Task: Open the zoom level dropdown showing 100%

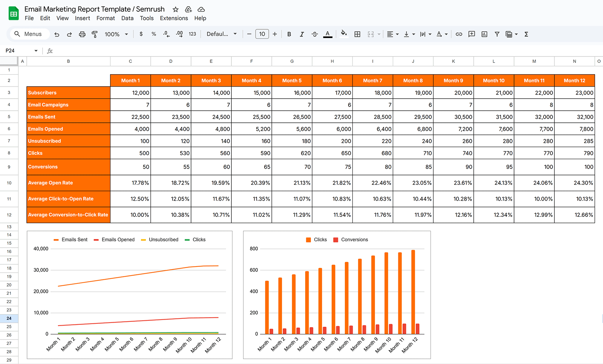Action: click(x=115, y=34)
